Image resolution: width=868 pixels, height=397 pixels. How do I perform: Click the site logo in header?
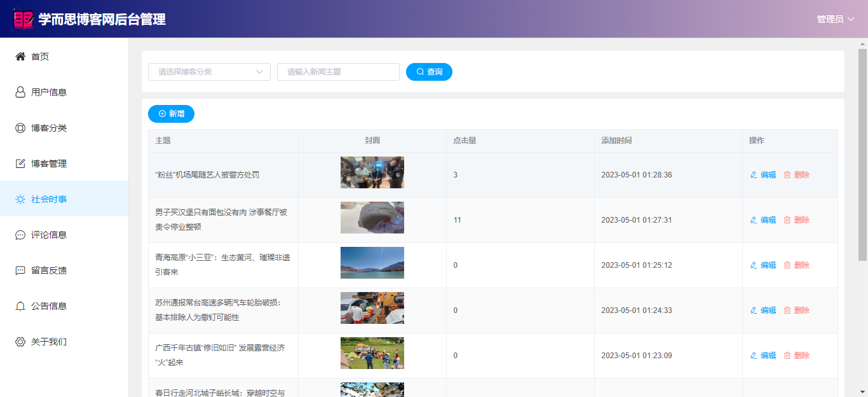[23, 18]
